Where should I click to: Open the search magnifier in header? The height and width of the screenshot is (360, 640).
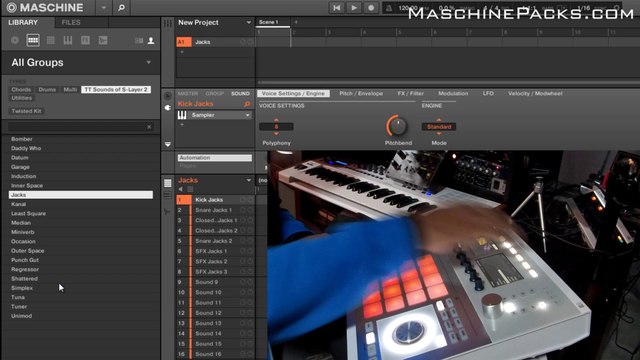(121, 8)
